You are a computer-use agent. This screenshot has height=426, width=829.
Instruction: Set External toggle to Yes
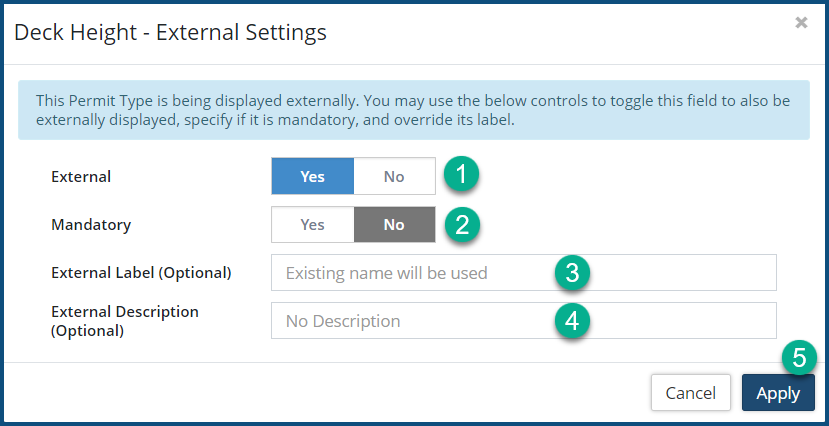[312, 176]
